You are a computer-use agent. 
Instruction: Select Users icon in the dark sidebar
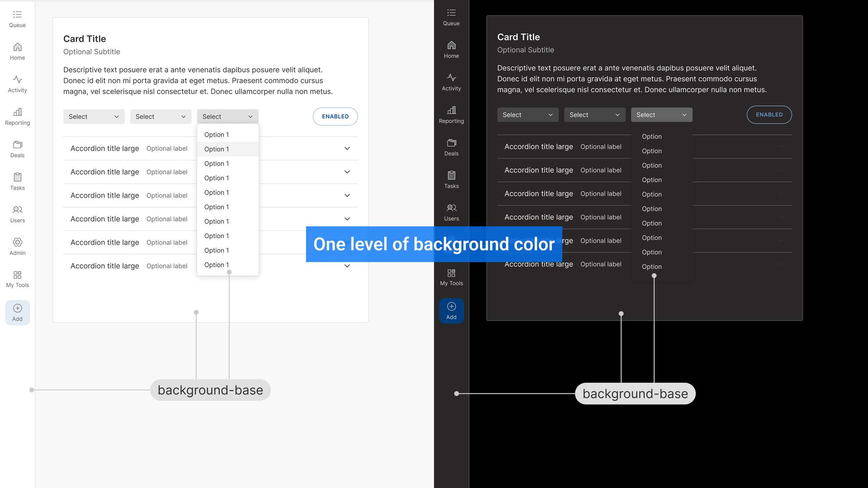(451, 208)
